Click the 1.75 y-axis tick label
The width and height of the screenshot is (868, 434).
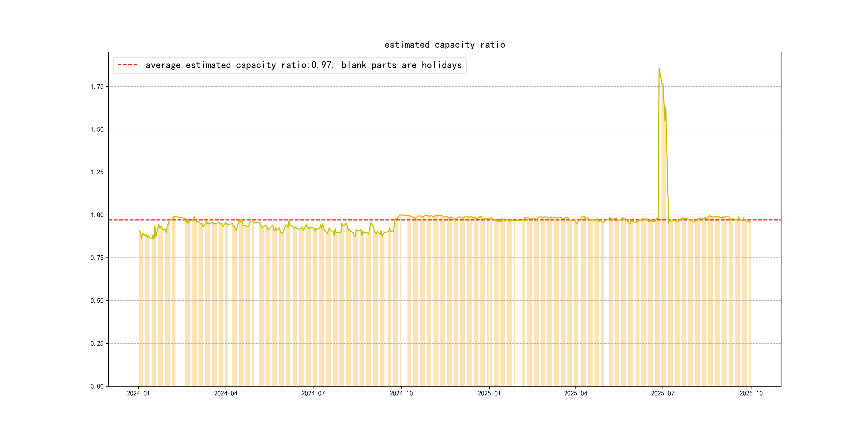[x=97, y=87]
